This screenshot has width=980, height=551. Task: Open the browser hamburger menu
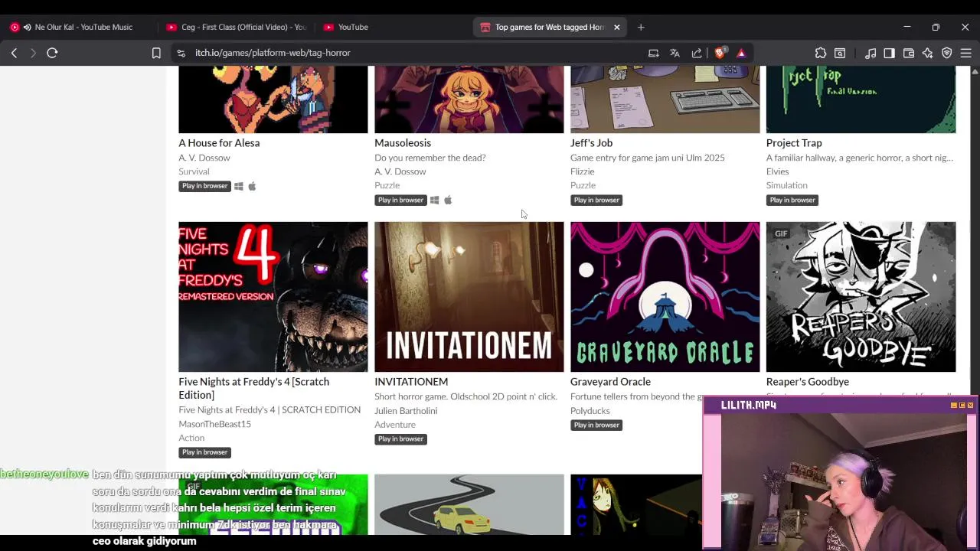point(966,53)
